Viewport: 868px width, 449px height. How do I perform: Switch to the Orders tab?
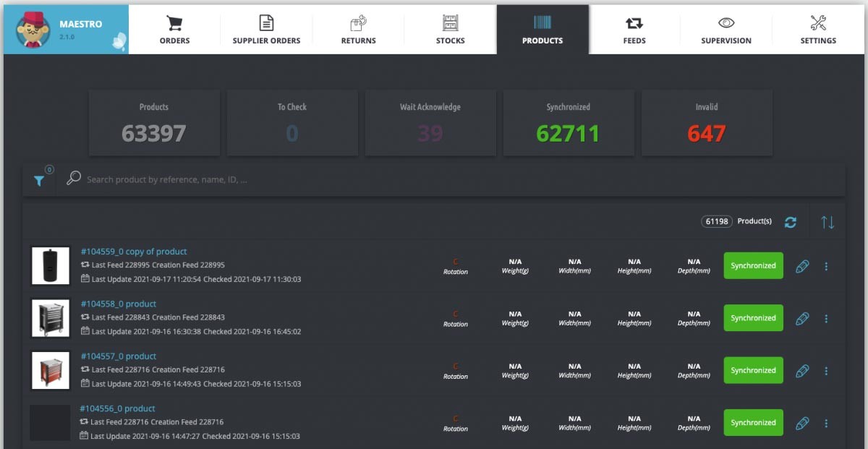point(174,30)
